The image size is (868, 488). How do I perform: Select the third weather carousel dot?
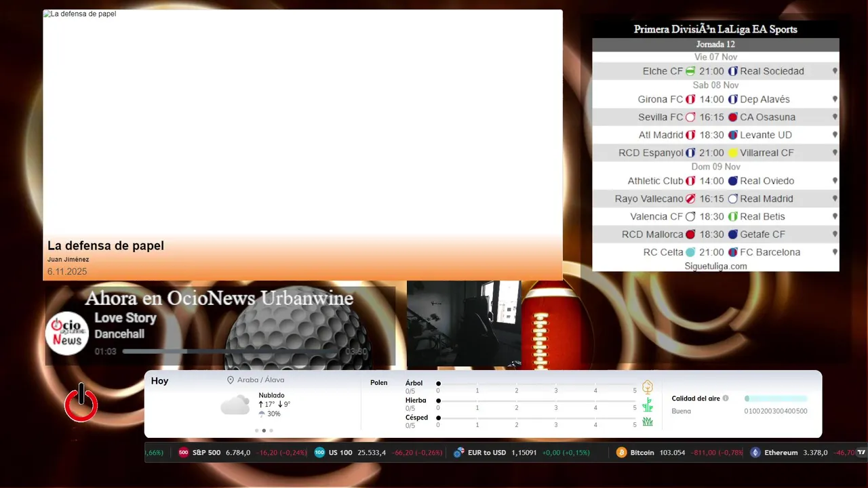[x=271, y=430]
